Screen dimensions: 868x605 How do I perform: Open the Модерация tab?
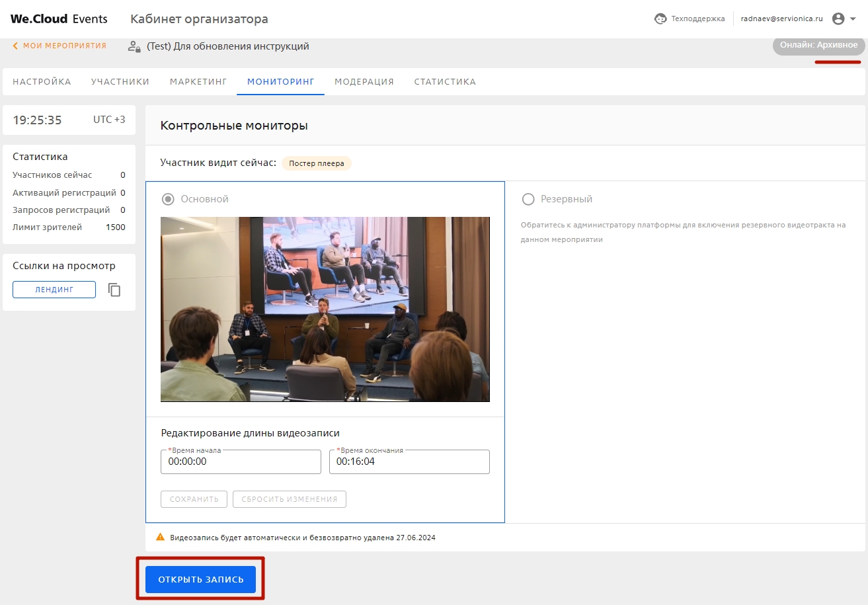click(364, 82)
